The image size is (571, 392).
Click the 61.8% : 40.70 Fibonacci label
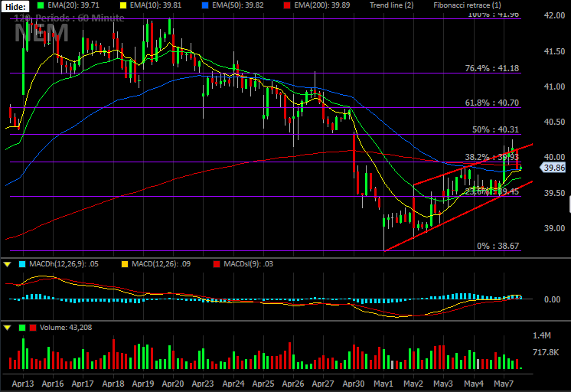(492, 103)
